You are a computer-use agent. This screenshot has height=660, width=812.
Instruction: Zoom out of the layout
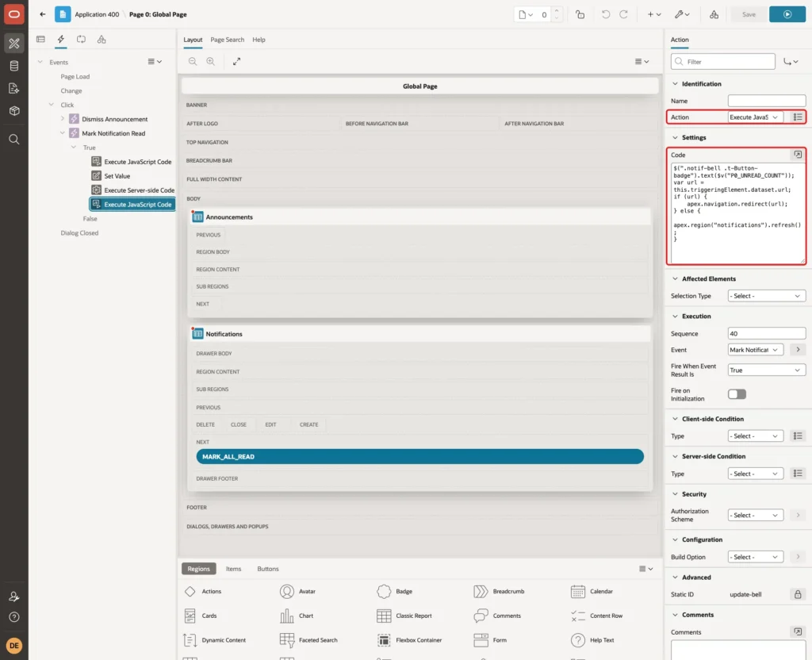193,61
